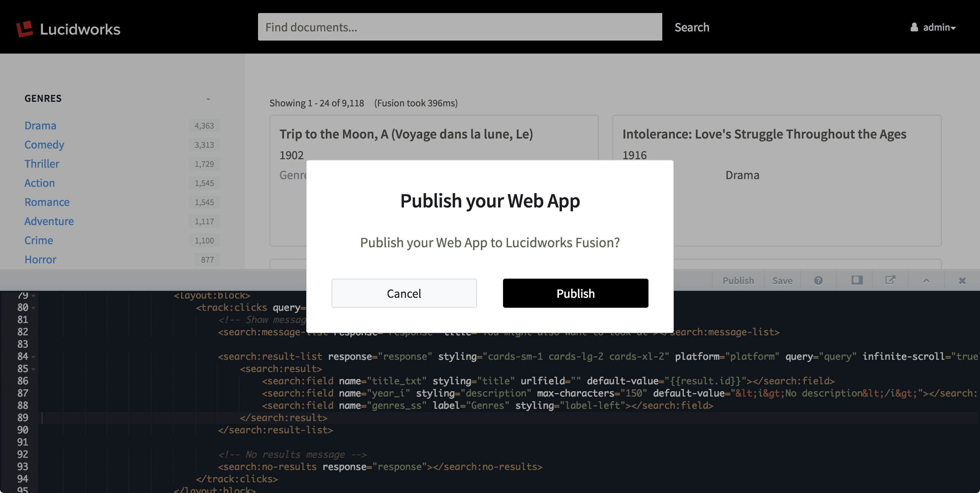Viewport: 980px width, 493px height.
Task: Click line number 89 in editor gutter
Action: click(23, 418)
